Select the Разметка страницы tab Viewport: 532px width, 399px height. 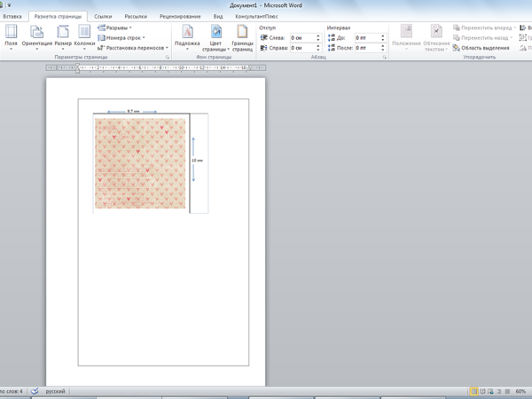[58, 16]
